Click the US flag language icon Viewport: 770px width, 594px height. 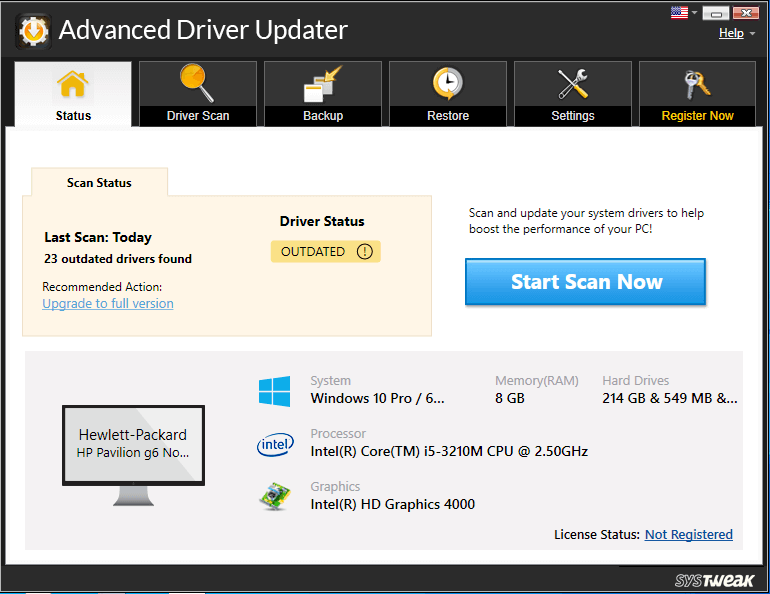(x=679, y=12)
